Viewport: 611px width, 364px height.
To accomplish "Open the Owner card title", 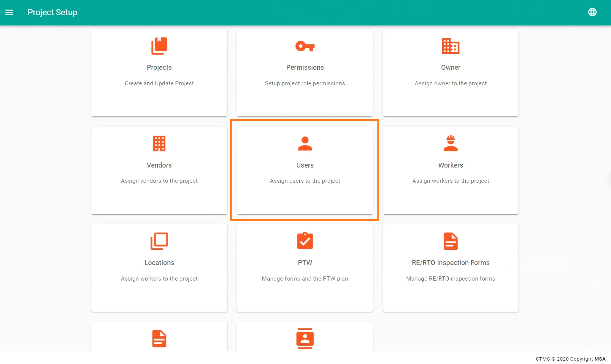I will [x=451, y=67].
